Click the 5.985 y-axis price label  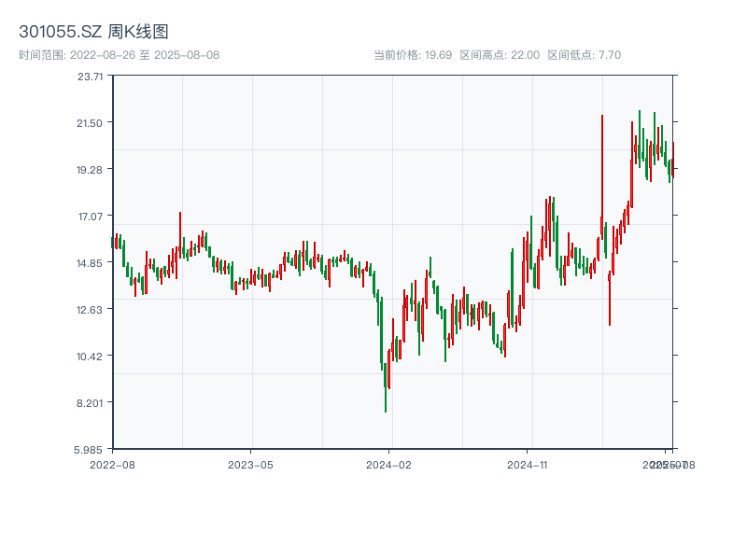pyautogui.click(x=91, y=449)
